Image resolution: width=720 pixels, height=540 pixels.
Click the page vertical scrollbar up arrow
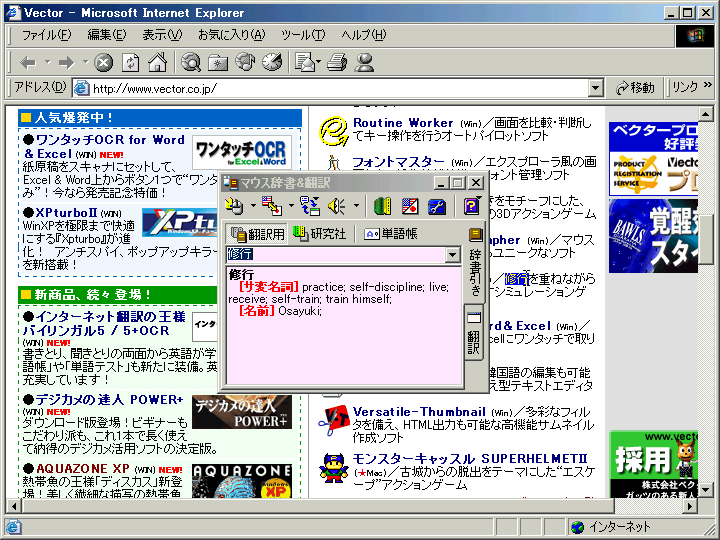click(x=705, y=113)
